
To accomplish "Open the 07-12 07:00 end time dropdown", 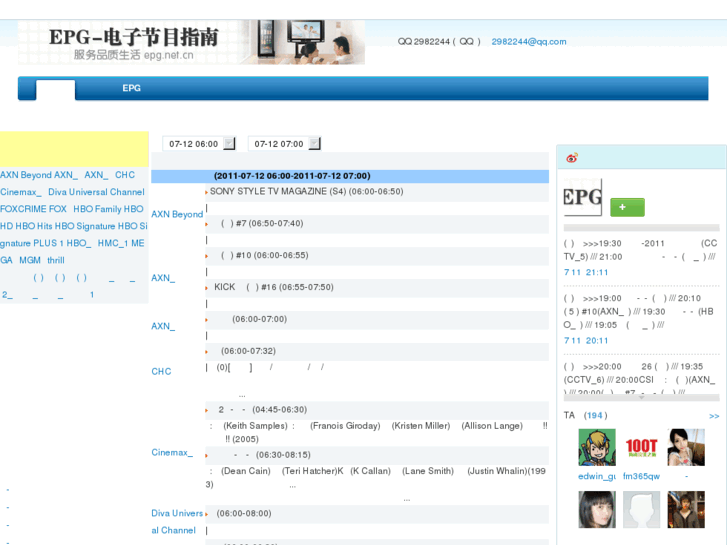I will (x=284, y=144).
